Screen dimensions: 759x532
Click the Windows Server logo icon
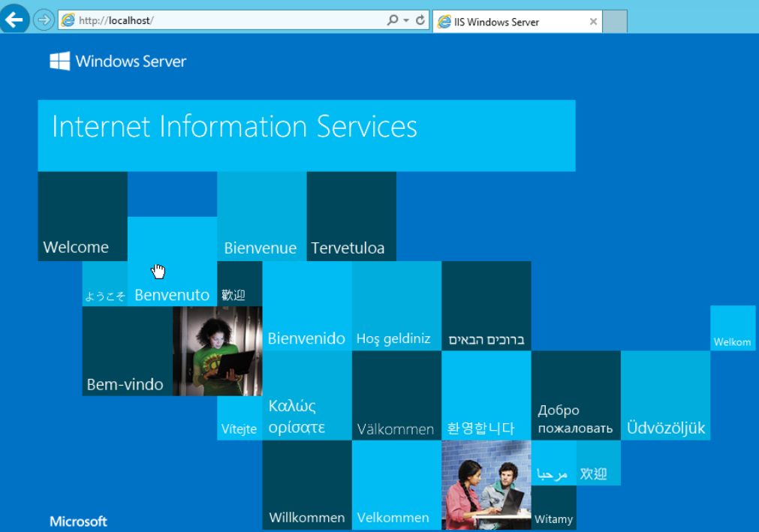pyautogui.click(x=60, y=62)
